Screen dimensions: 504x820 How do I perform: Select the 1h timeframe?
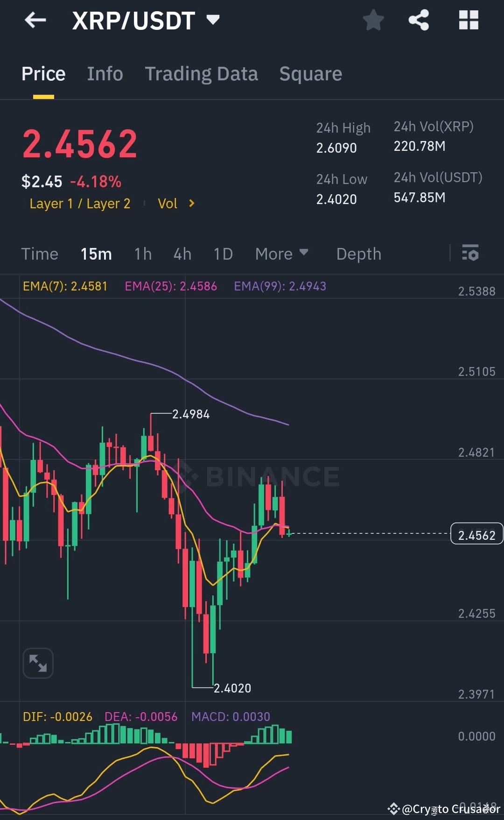click(142, 254)
